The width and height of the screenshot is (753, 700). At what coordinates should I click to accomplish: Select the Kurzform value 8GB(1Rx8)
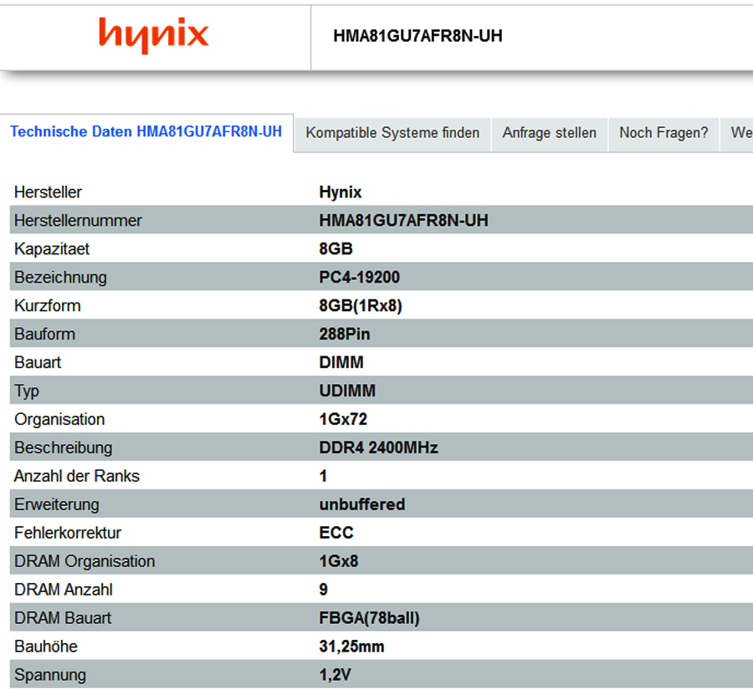[x=361, y=306]
